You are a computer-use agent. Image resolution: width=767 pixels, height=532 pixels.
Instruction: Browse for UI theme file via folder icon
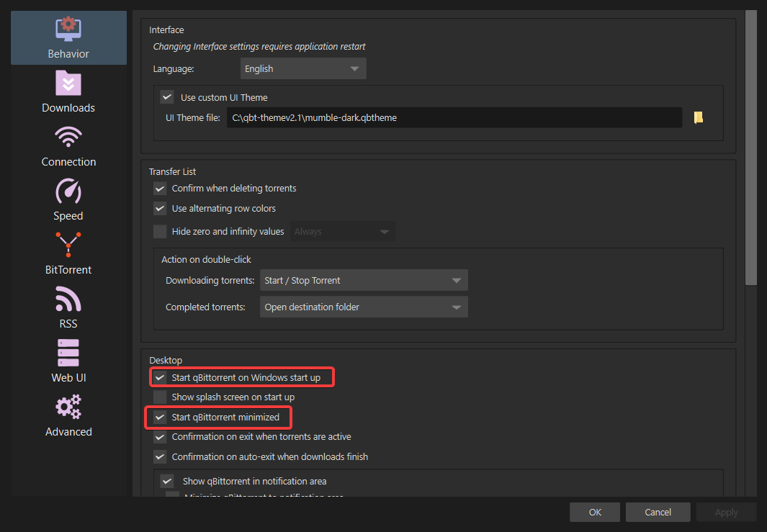tap(699, 117)
